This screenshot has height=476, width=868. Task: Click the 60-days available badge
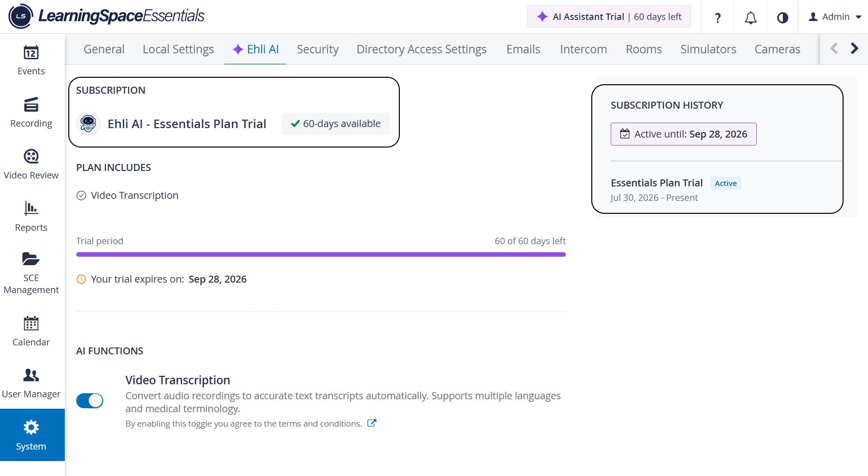point(336,124)
